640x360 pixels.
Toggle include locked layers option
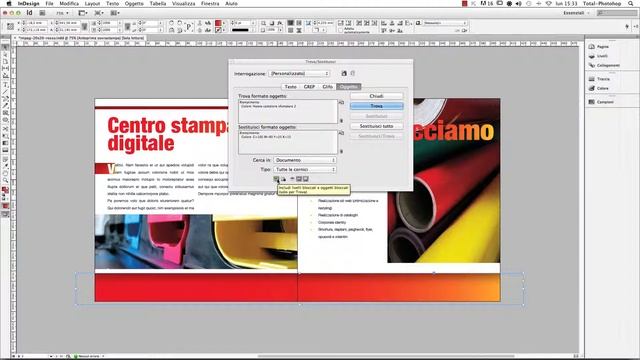pos(276,179)
